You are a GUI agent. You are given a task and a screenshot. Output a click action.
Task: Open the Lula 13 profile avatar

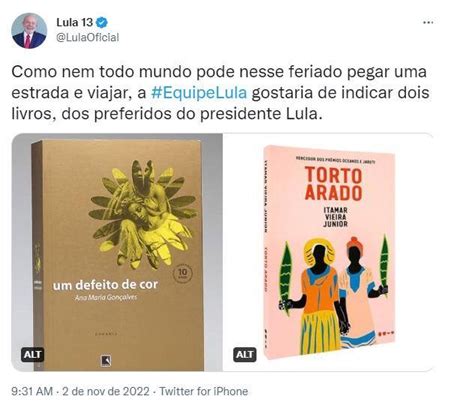tap(29, 31)
